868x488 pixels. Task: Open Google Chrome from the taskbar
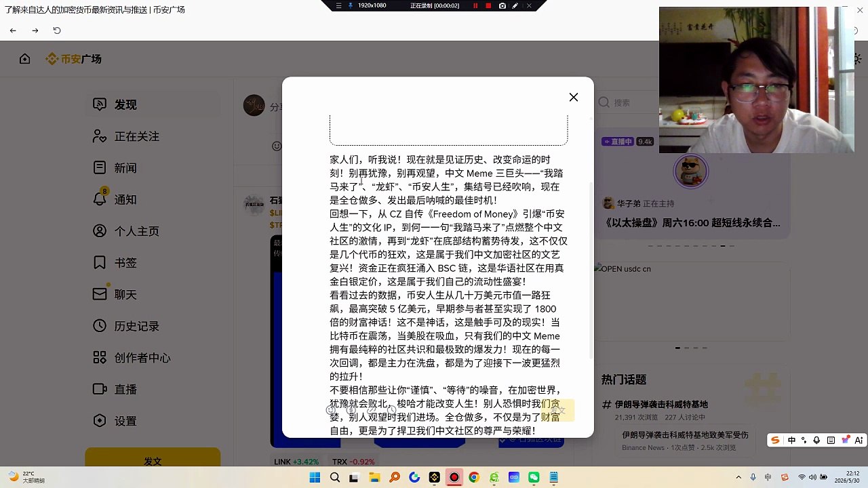pyautogui.click(x=474, y=477)
